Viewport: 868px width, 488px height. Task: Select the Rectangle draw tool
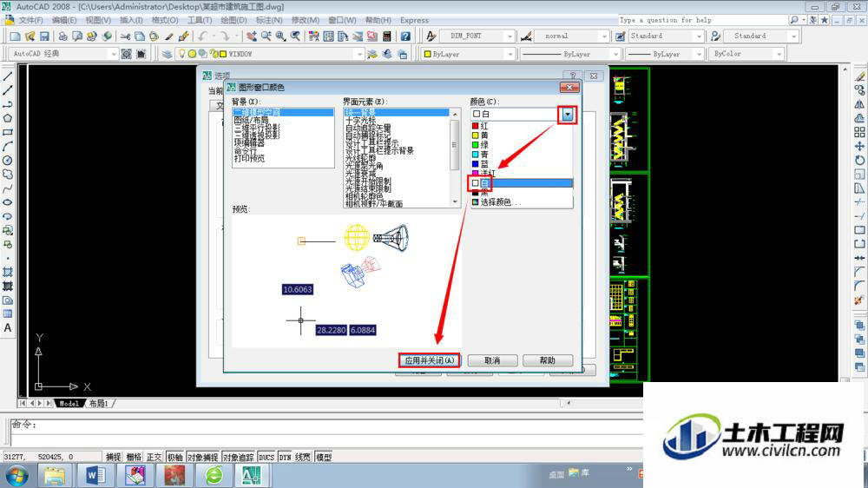pyautogui.click(x=8, y=132)
